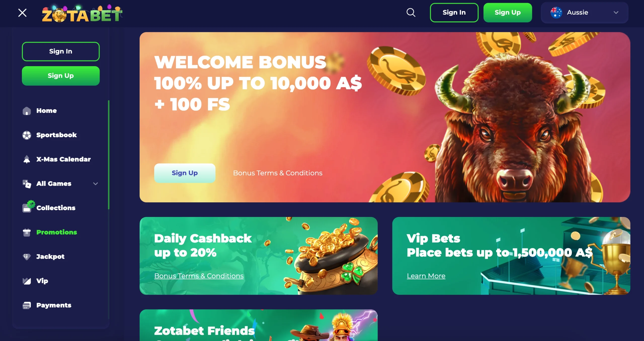Click the Collections cards icon
Screen dimensions: 644x341
coord(28,207)
